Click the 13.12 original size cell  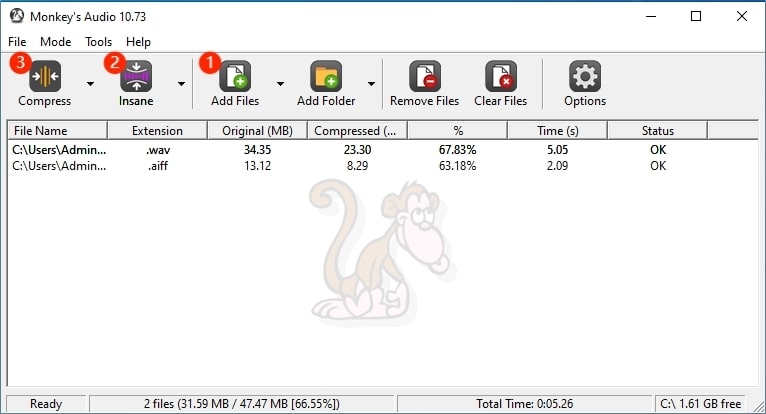click(257, 166)
